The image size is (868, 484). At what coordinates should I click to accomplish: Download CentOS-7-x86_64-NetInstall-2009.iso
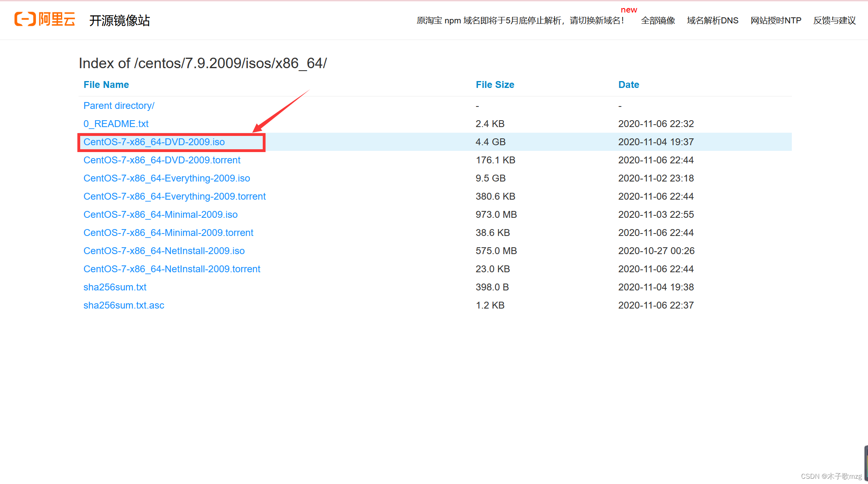coord(164,251)
